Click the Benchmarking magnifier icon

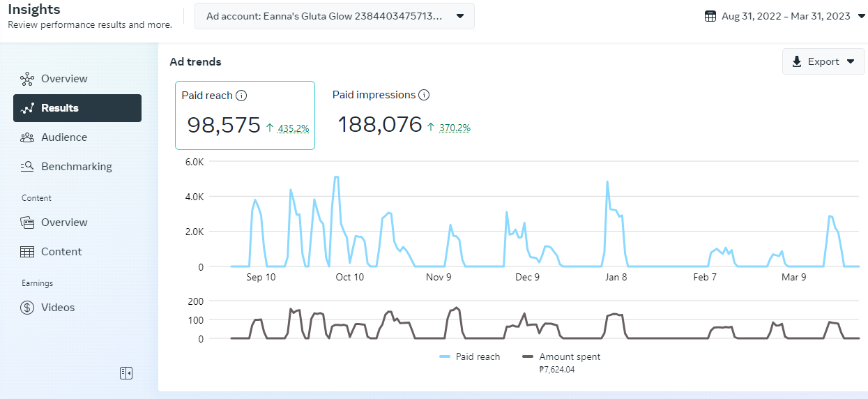[27, 167]
